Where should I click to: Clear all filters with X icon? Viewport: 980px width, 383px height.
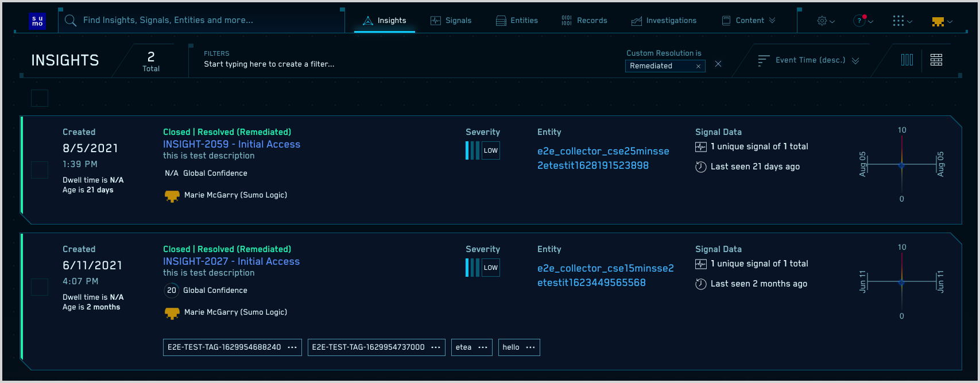point(718,64)
